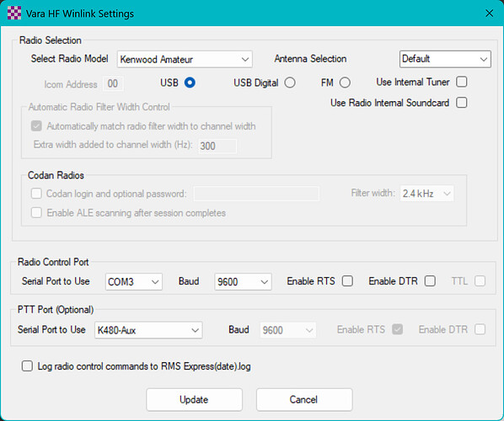Click the Radio Control Port group label
Image resolution: width=504 pixels, height=421 pixels.
pyautogui.click(x=53, y=262)
